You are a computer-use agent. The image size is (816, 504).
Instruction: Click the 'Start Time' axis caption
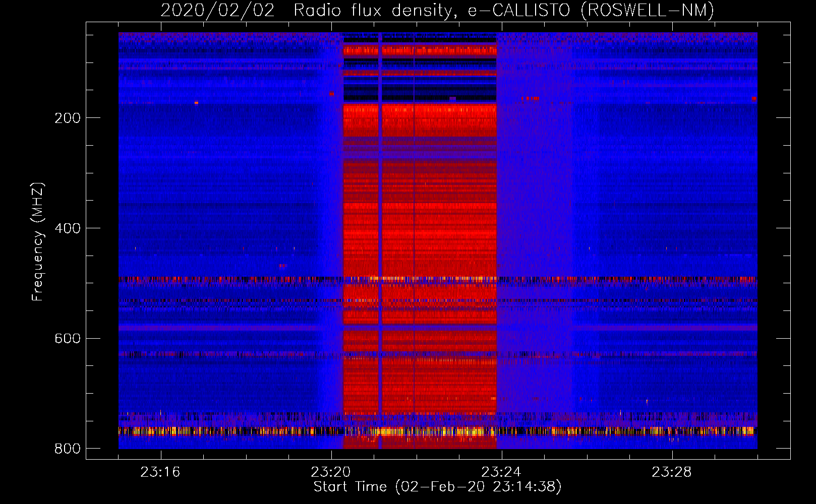coord(437,487)
